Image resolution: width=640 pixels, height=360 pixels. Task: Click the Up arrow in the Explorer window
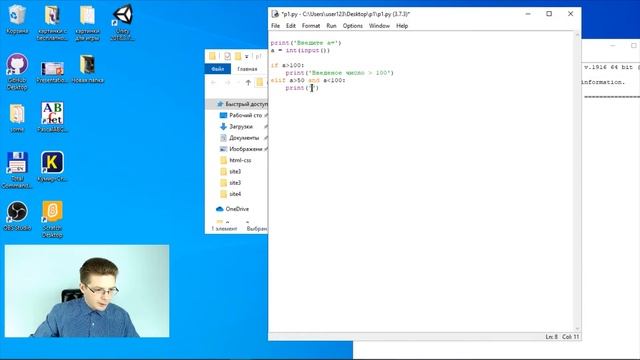pyautogui.click(x=248, y=82)
